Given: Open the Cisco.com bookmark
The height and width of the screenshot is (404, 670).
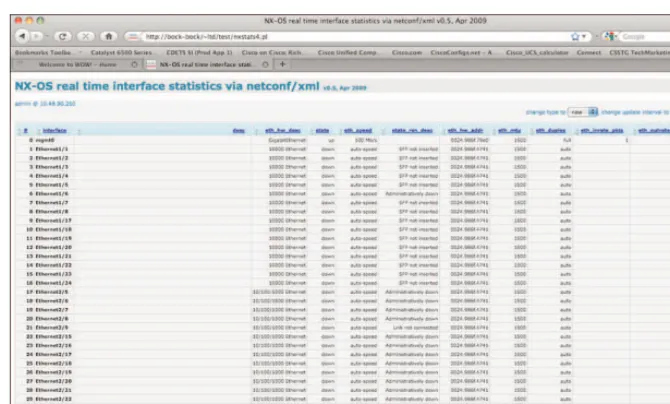Looking at the screenshot, I should (x=407, y=53).
